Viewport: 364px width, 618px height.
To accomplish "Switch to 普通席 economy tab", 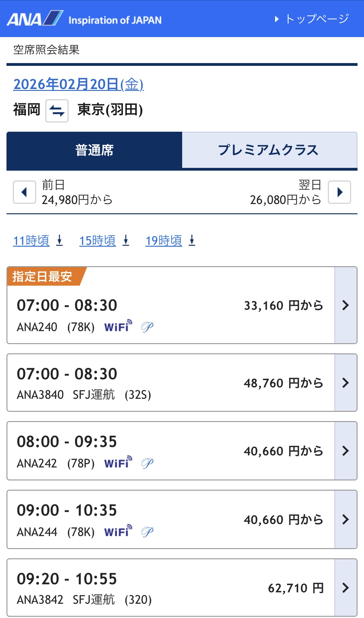I will (94, 151).
